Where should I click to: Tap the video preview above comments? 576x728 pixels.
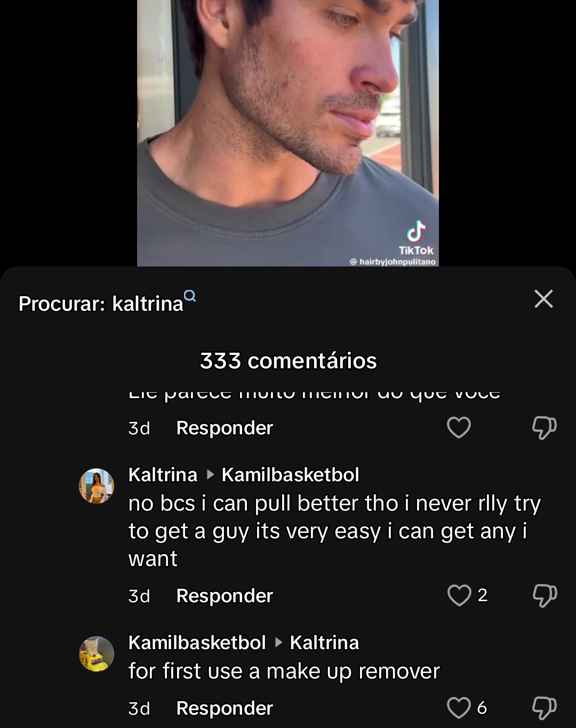(x=288, y=133)
